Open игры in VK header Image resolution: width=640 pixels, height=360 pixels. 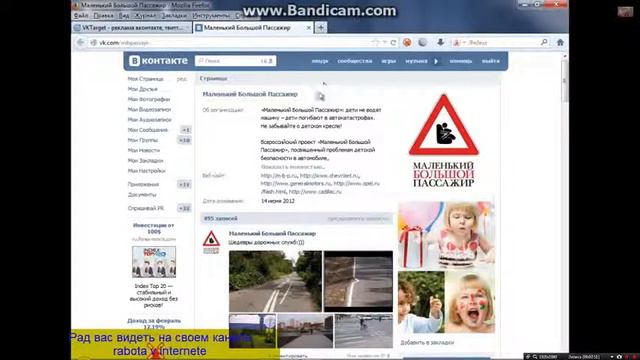click(x=388, y=61)
